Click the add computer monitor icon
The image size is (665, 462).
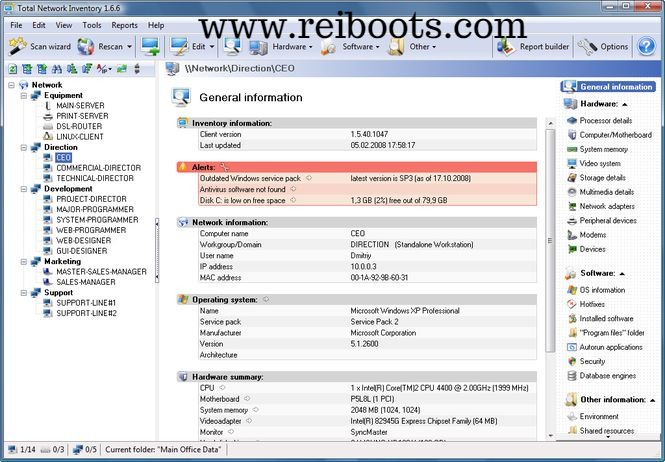pyautogui.click(x=151, y=47)
